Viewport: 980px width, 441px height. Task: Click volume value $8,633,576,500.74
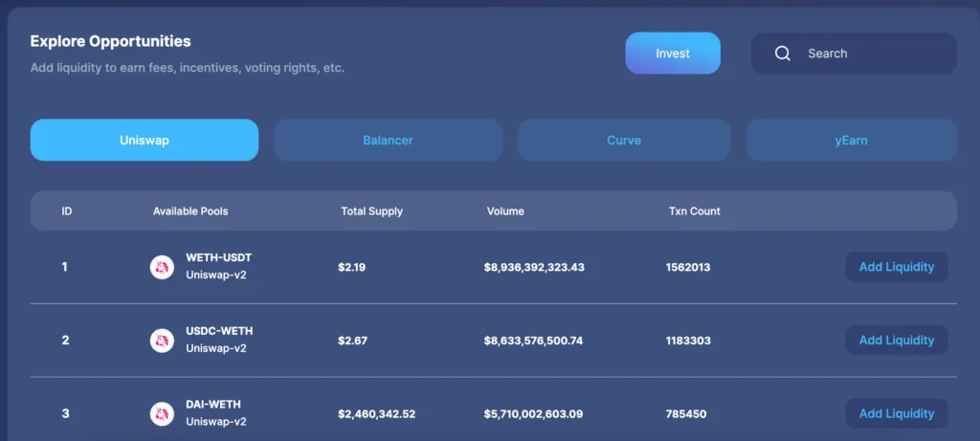click(533, 341)
